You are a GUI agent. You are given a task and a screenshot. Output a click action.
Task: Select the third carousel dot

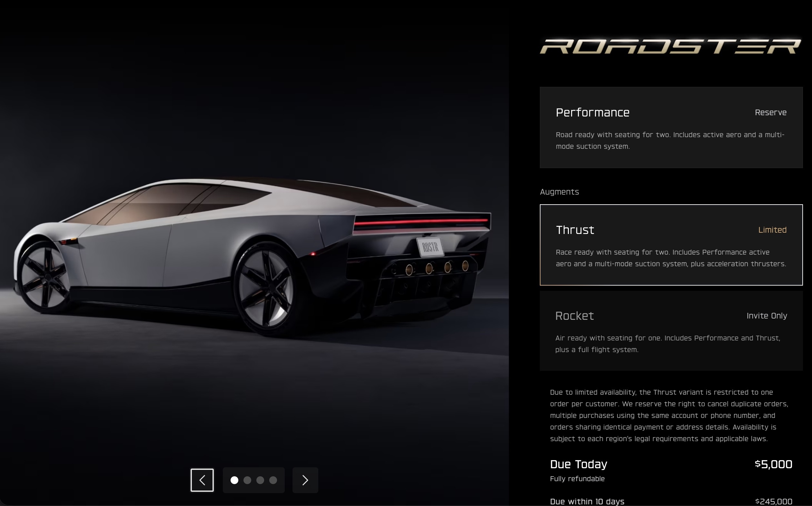[x=260, y=480]
